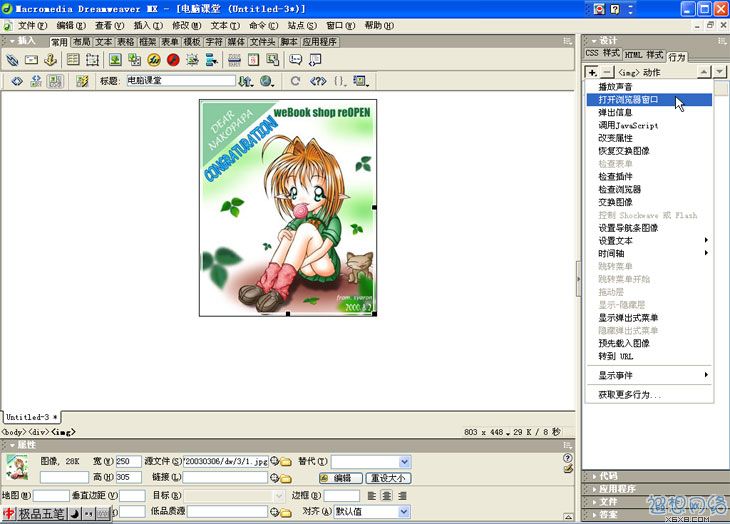Image resolution: width=730 pixels, height=524 pixels.
Task: Choose 打开浏览器窗口 from the actions menu
Action: (x=649, y=100)
